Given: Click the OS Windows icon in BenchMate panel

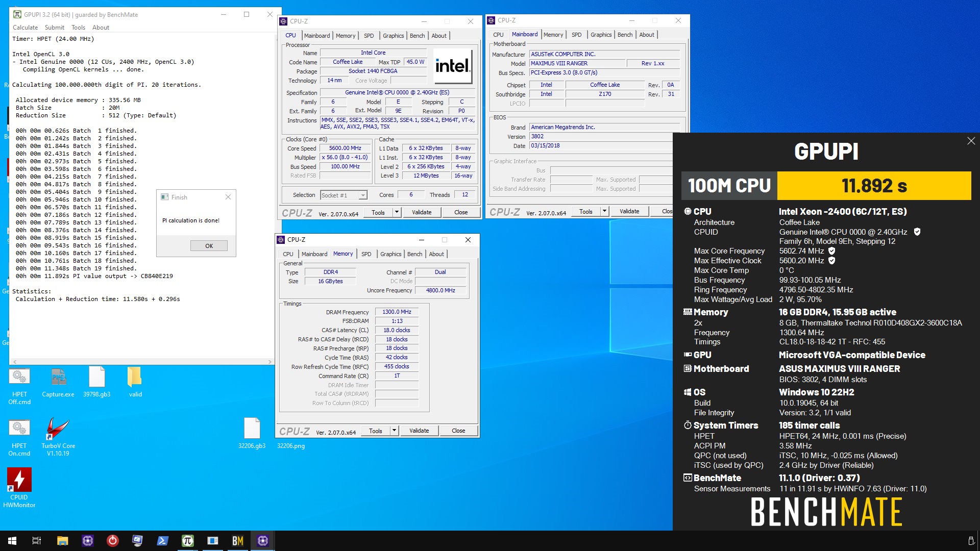Looking at the screenshot, I should pos(688,392).
